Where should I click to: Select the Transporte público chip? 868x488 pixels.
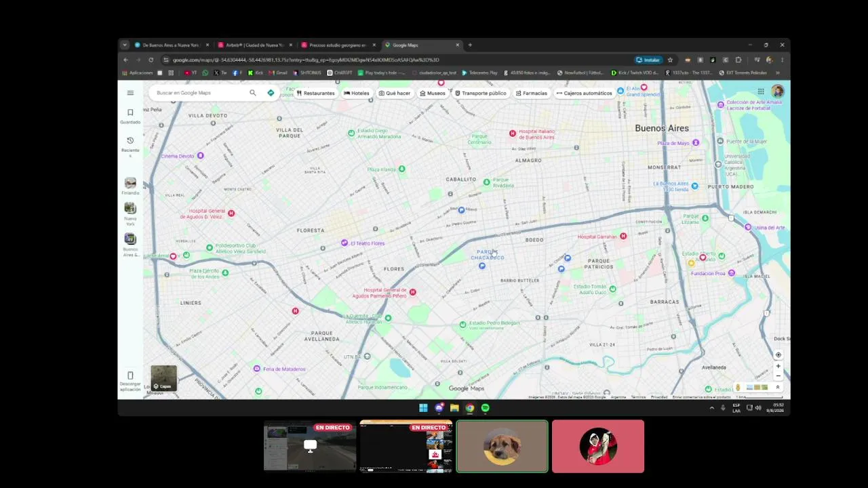(x=481, y=93)
